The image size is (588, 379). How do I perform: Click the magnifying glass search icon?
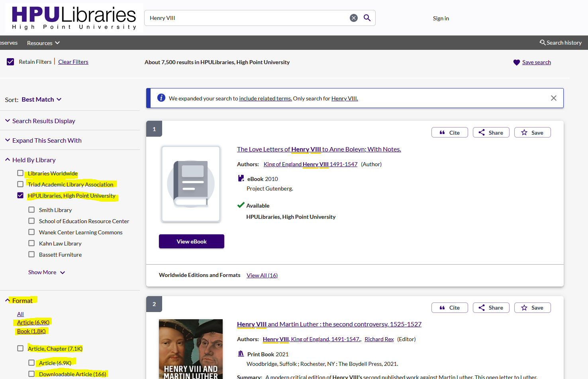point(367,18)
